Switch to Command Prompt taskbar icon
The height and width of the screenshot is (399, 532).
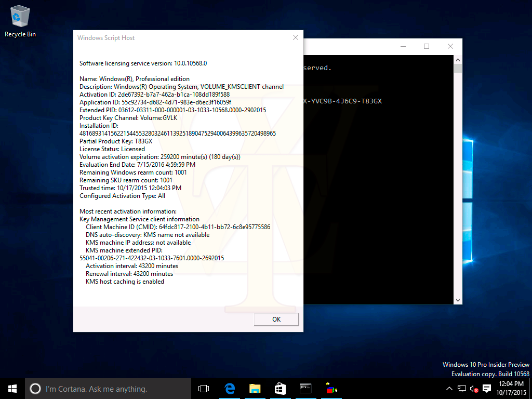tap(305, 389)
